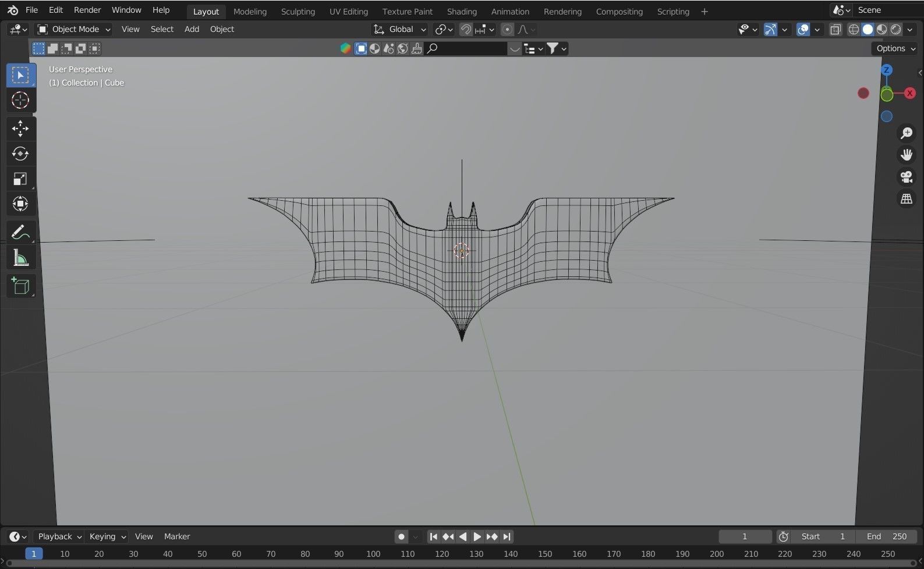Select the Add Cube tool

[21, 286]
